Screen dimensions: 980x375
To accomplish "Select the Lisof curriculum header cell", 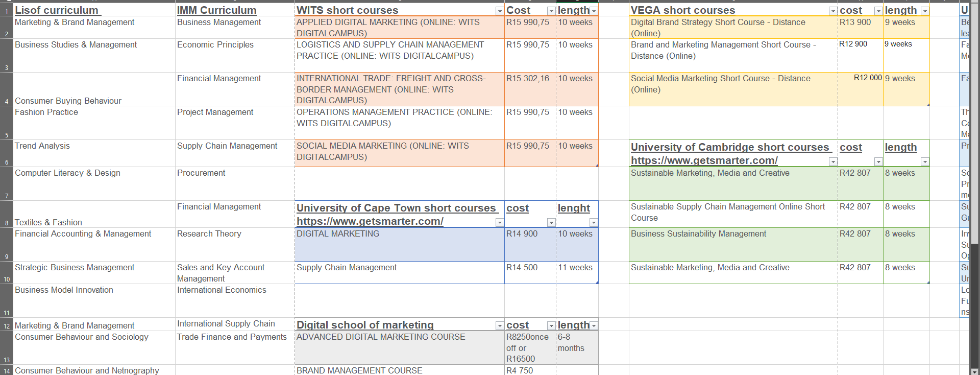I will (94, 10).
